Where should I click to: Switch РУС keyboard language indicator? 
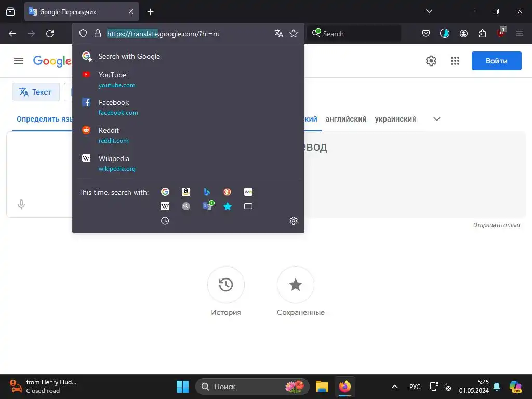415,387
